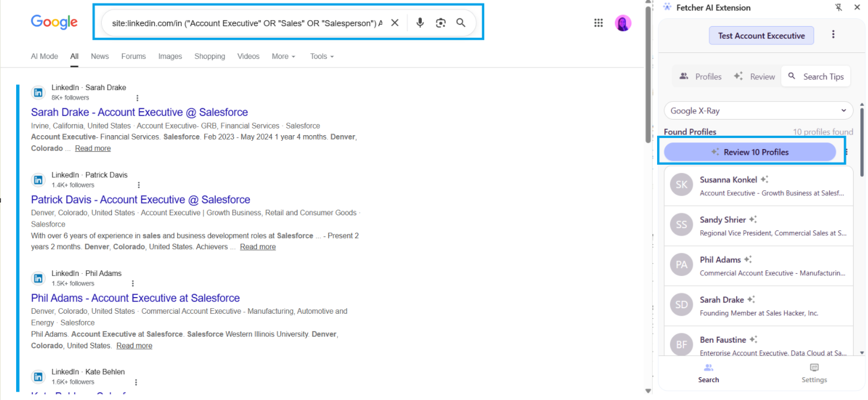Select SS avatar for Sandy Shrier
This screenshot has width=868, height=400.
[682, 225]
